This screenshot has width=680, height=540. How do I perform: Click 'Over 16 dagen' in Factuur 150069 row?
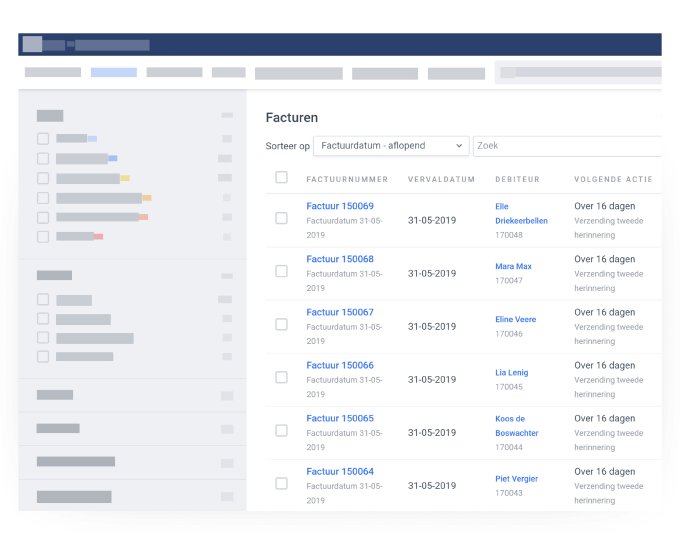click(x=605, y=206)
